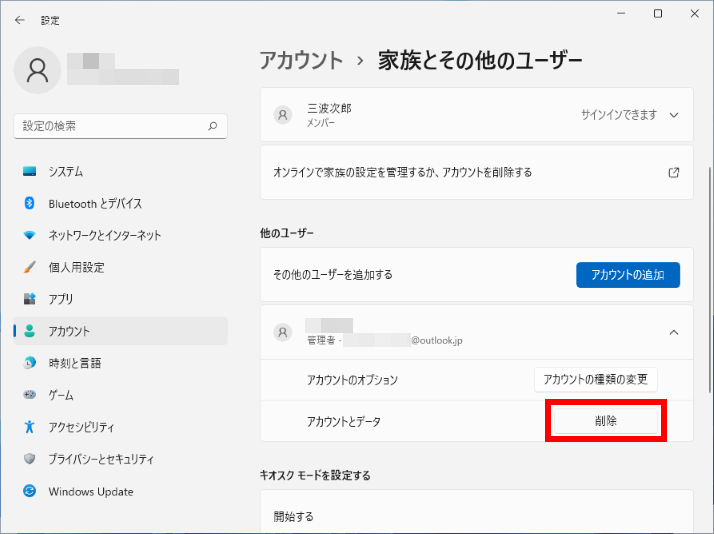
Task: Open Bluetooth とデバイス settings
Action: [121, 203]
